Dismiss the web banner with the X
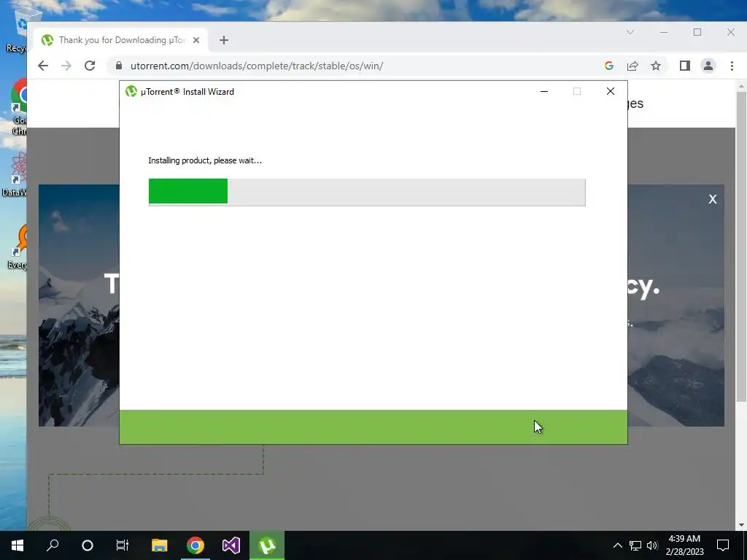Image resolution: width=747 pixels, height=560 pixels. pos(712,199)
